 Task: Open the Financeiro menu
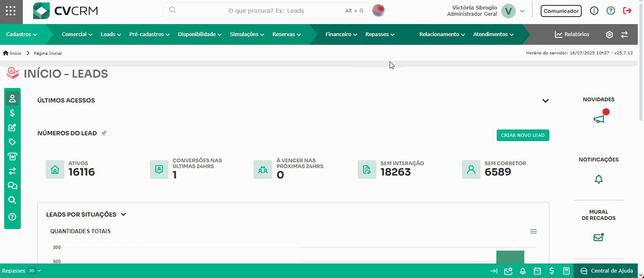click(x=342, y=34)
